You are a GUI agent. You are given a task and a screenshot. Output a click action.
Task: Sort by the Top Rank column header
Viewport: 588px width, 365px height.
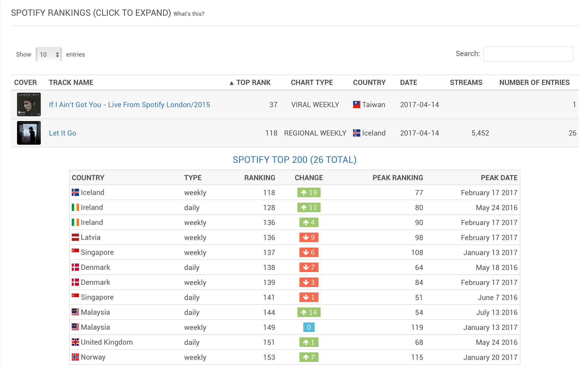250,83
